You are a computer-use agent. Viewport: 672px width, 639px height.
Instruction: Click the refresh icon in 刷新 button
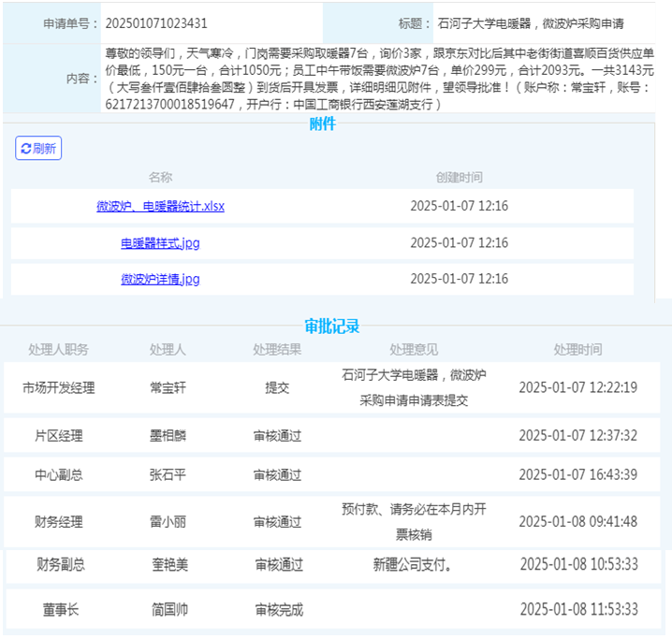pyautogui.click(x=25, y=148)
